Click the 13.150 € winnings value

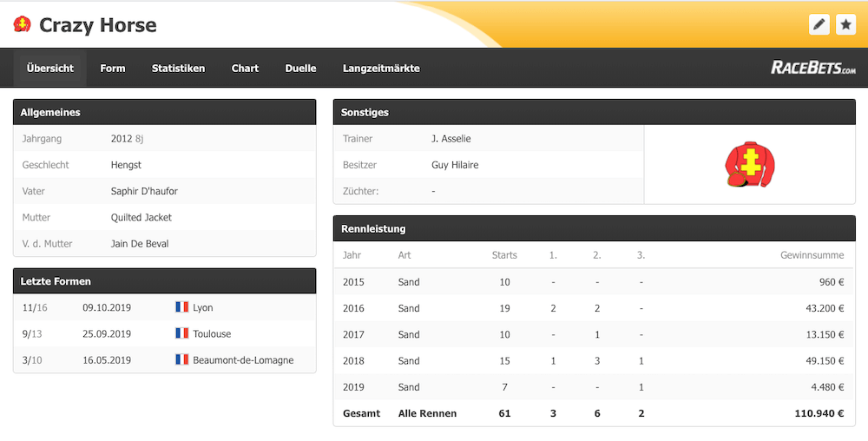[x=825, y=334]
